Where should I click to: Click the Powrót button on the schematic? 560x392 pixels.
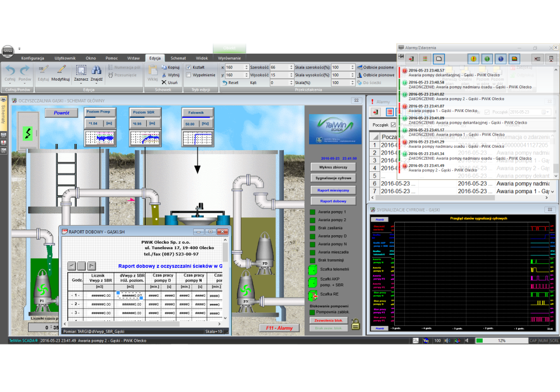coord(62,113)
